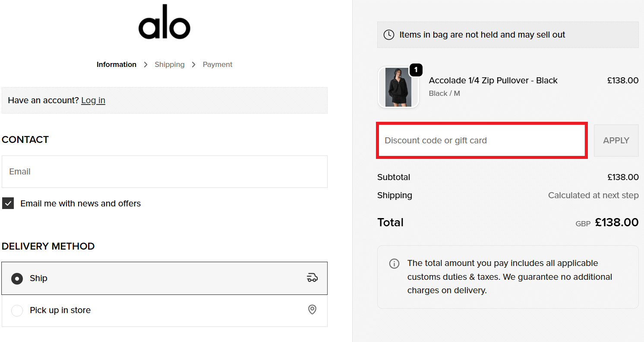Click the Accolade pullover product thumbnail
The height and width of the screenshot is (342, 644).
[x=398, y=87]
